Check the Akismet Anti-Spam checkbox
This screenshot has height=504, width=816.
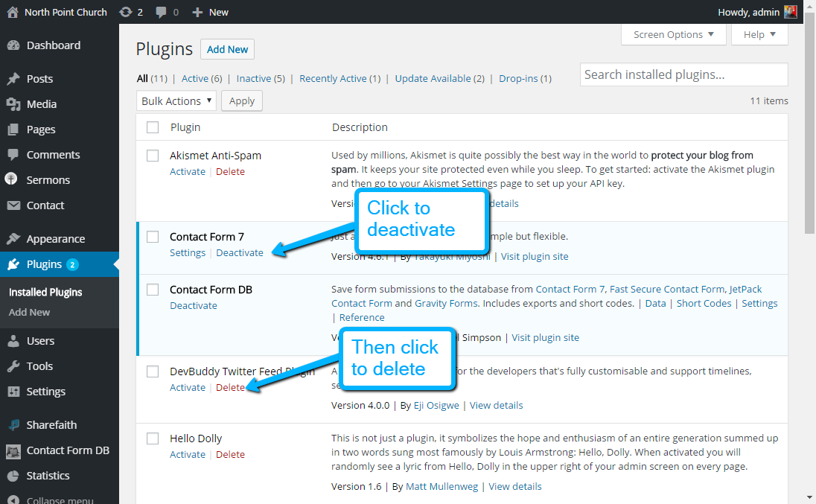153,156
